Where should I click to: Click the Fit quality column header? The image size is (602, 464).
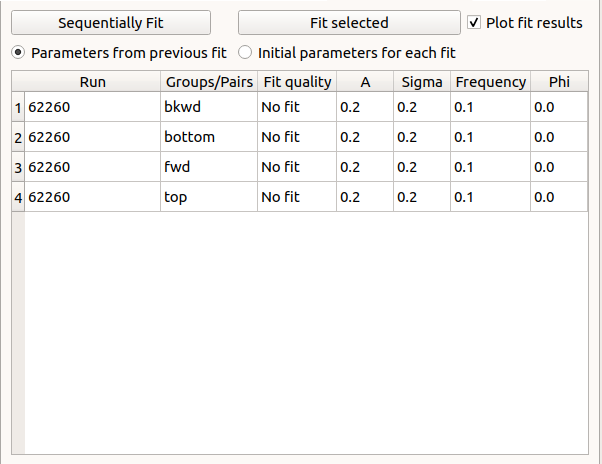coord(297,82)
